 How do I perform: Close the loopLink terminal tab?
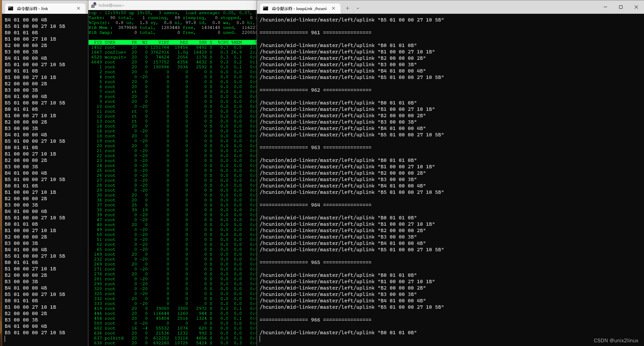pos(333,8)
